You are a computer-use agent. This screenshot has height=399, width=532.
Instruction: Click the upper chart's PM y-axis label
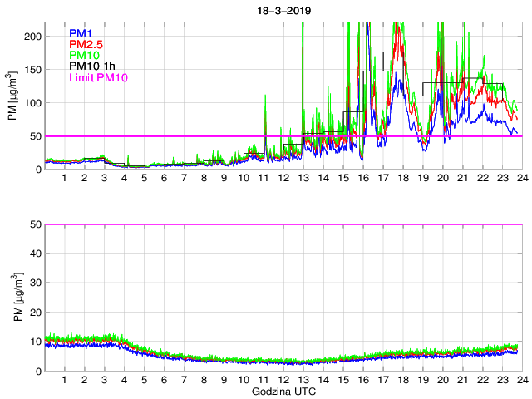[x=12, y=96]
